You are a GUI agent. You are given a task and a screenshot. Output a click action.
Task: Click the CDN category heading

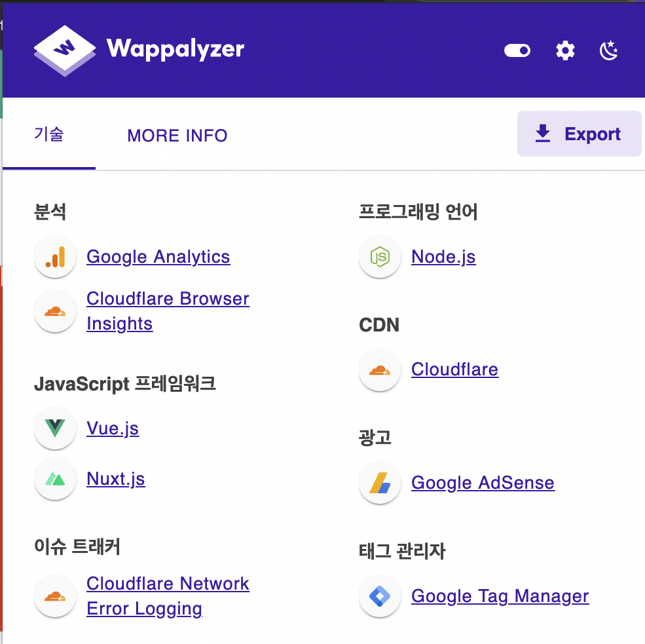coord(379,325)
